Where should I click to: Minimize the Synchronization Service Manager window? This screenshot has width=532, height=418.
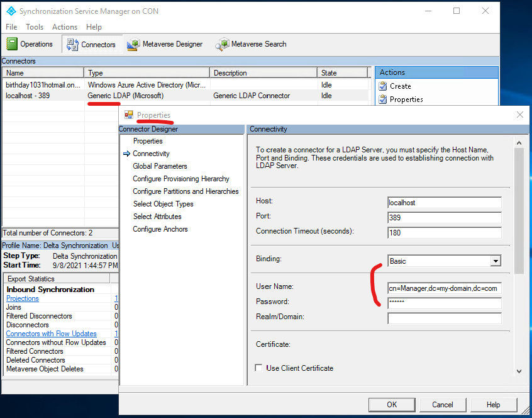pyautogui.click(x=428, y=11)
